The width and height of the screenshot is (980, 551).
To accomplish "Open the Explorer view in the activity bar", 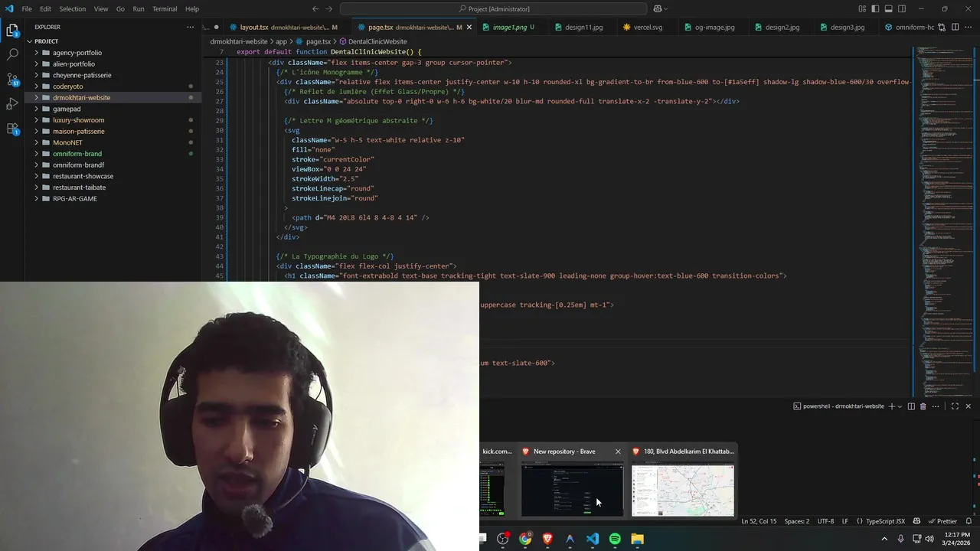I will (x=12, y=31).
